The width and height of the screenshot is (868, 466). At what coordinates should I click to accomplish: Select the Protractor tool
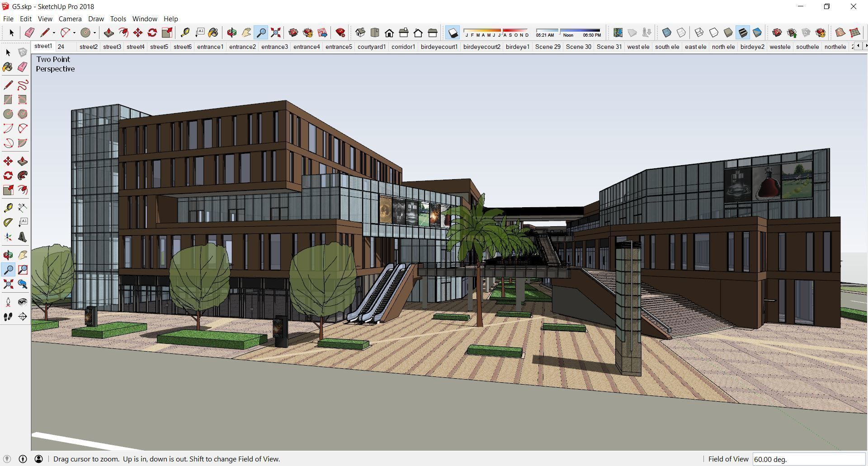pos(8,222)
